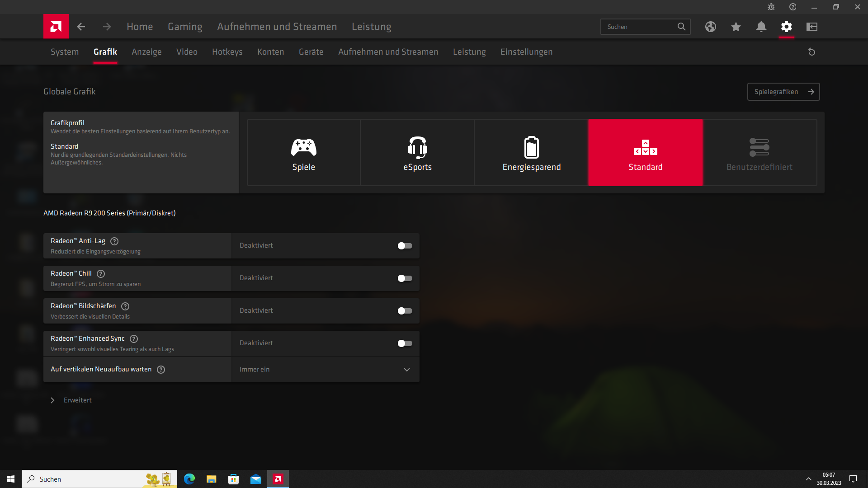Go back with the left arrow
Viewport: 868px width, 488px height.
[81, 27]
